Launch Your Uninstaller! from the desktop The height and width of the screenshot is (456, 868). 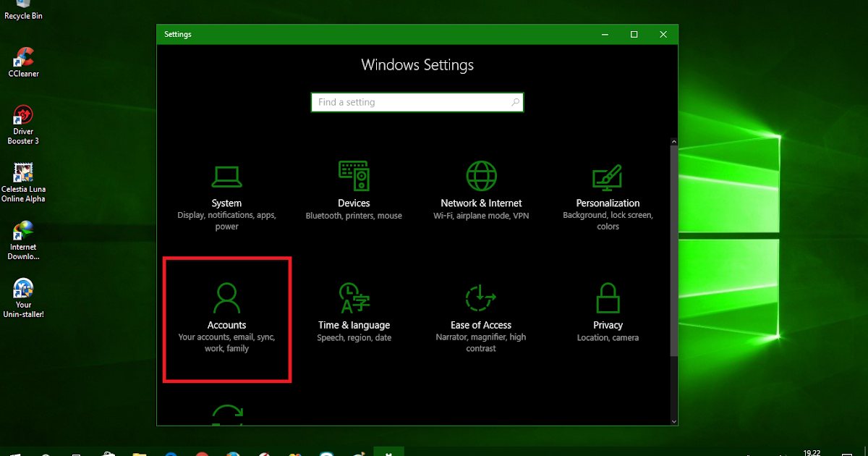[x=23, y=293]
